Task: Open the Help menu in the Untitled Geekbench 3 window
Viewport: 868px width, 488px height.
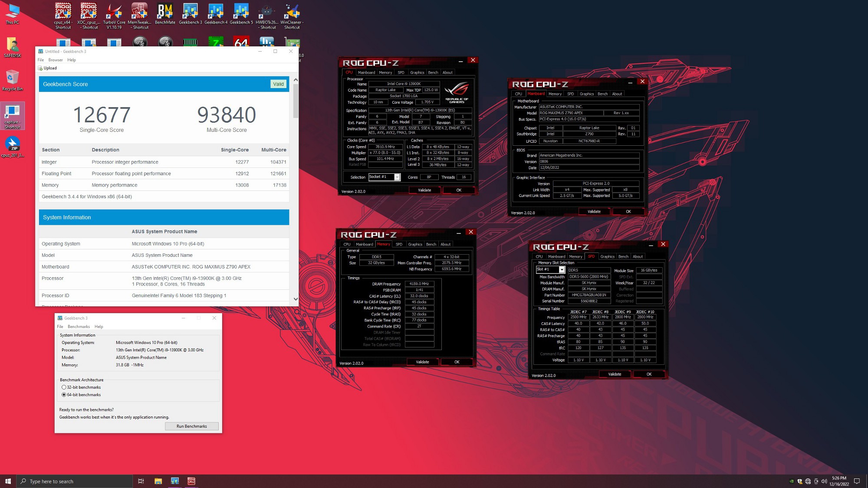Action: point(72,60)
